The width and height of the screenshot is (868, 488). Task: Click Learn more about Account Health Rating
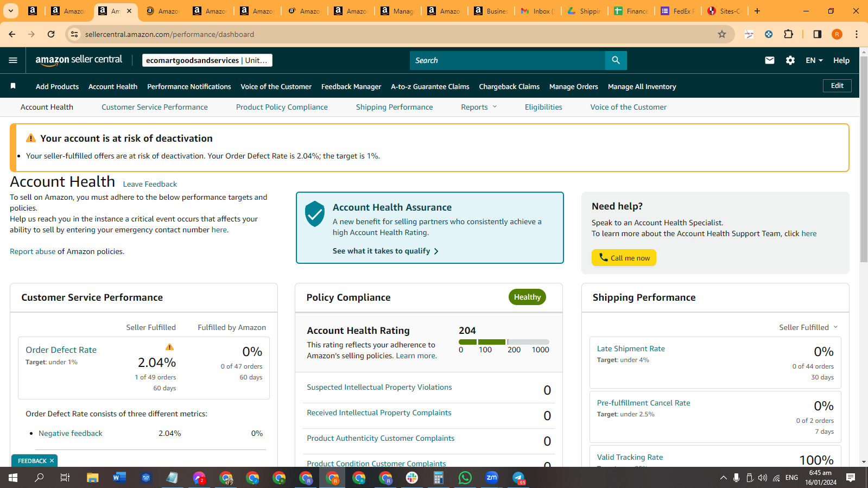[415, 356]
